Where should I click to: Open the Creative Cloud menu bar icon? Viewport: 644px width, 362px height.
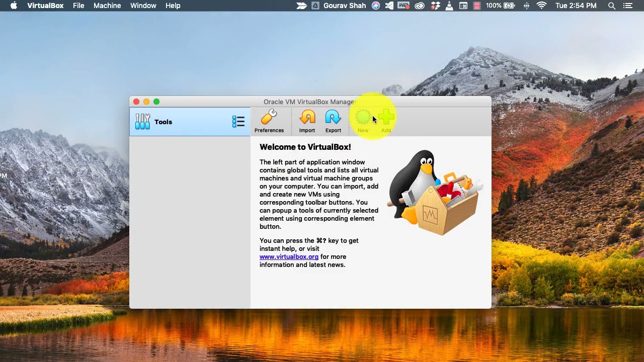point(419,6)
